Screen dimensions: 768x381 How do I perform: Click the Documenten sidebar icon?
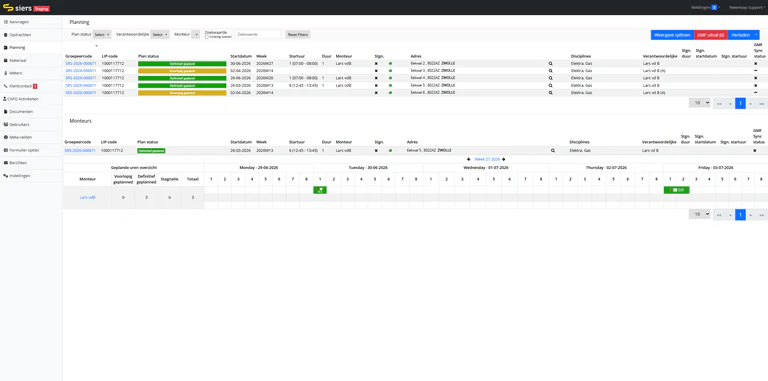[x=5, y=112]
